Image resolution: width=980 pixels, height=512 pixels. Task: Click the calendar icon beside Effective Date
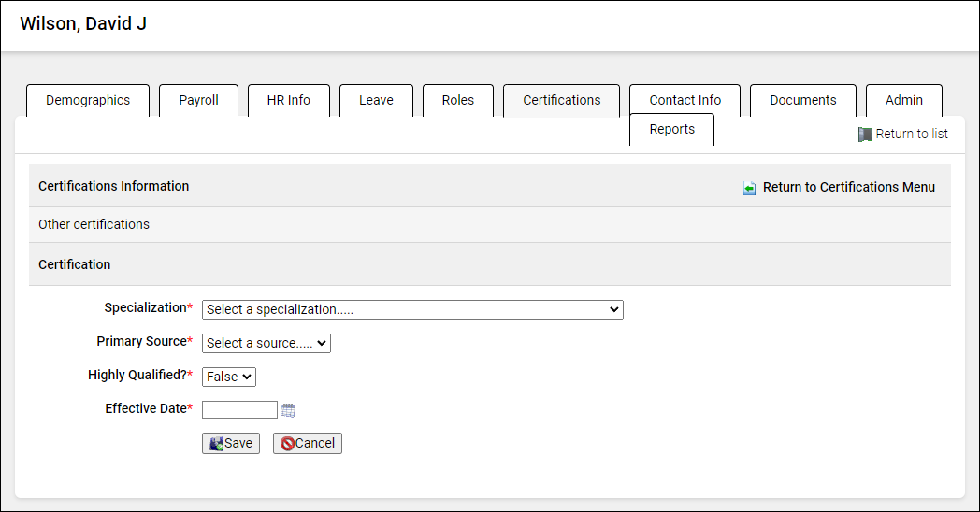pyautogui.click(x=289, y=410)
